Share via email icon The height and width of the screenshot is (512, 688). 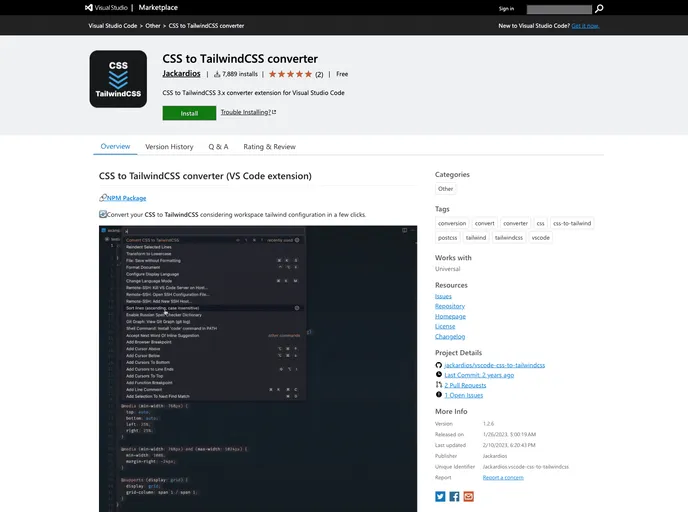point(469,496)
